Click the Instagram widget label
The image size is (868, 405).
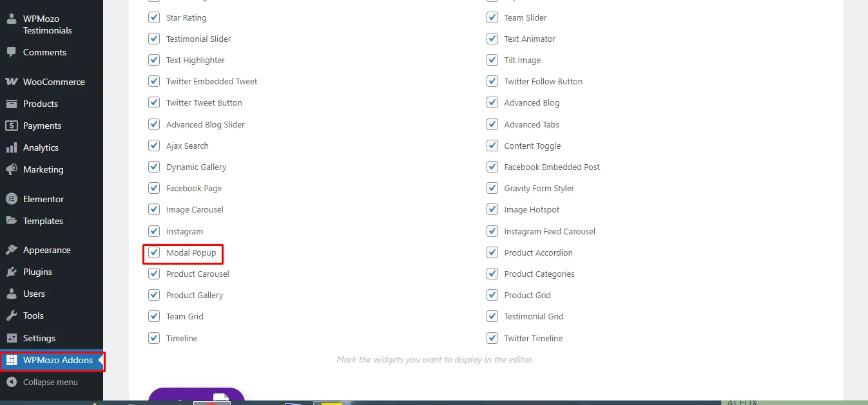184,231
